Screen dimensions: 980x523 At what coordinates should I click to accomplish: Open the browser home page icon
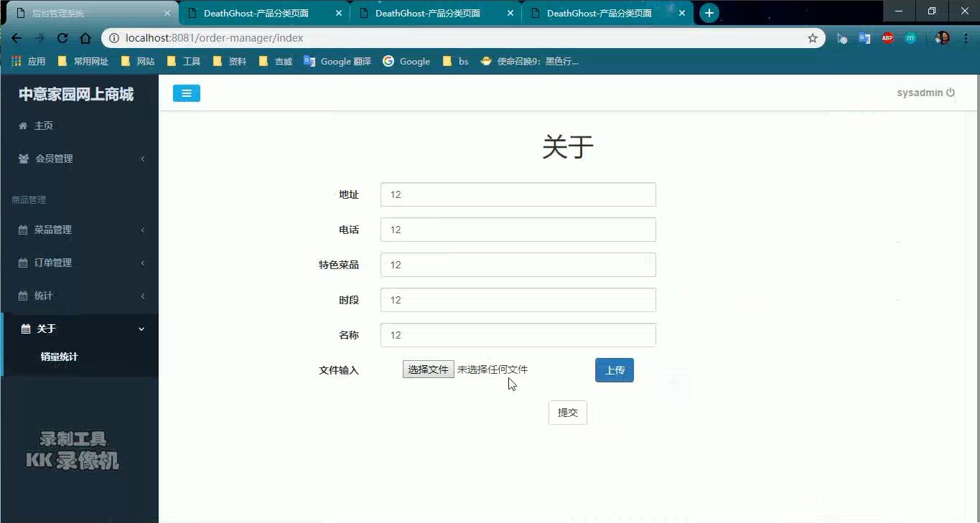point(85,38)
